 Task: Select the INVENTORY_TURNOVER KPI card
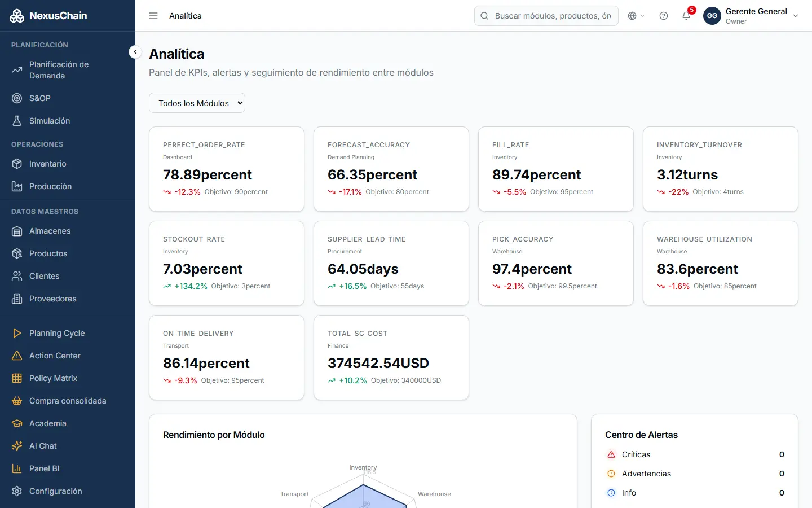point(721,169)
